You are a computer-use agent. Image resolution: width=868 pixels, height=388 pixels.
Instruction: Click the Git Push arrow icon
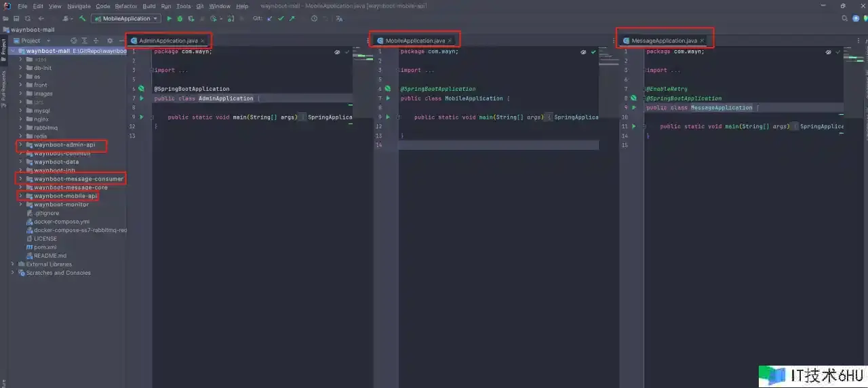coord(292,18)
